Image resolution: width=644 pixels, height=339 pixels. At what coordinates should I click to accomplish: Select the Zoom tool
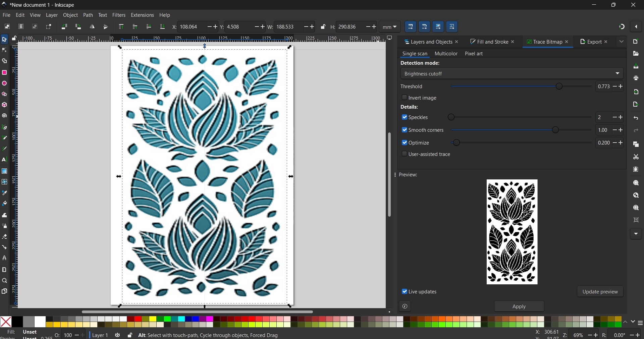click(x=4, y=281)
